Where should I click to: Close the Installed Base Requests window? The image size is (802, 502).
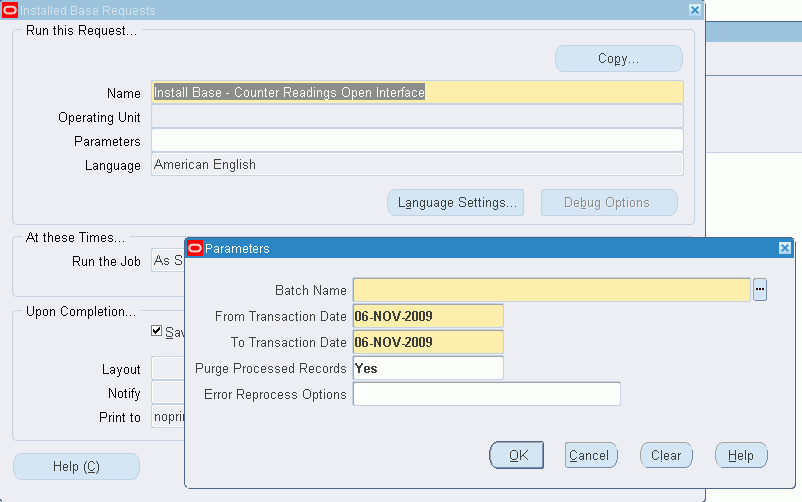pyautogui.click(x=695, y=10)
